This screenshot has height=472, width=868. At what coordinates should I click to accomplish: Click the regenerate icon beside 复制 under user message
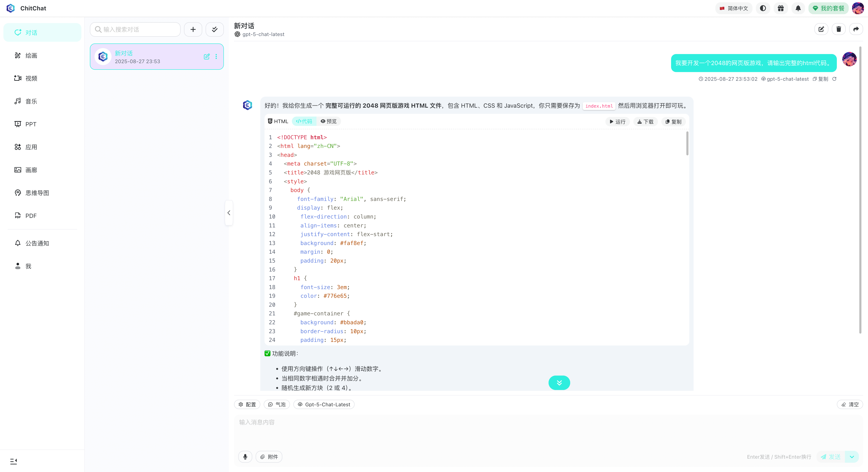pyautogui.click(x=834, y=79)
